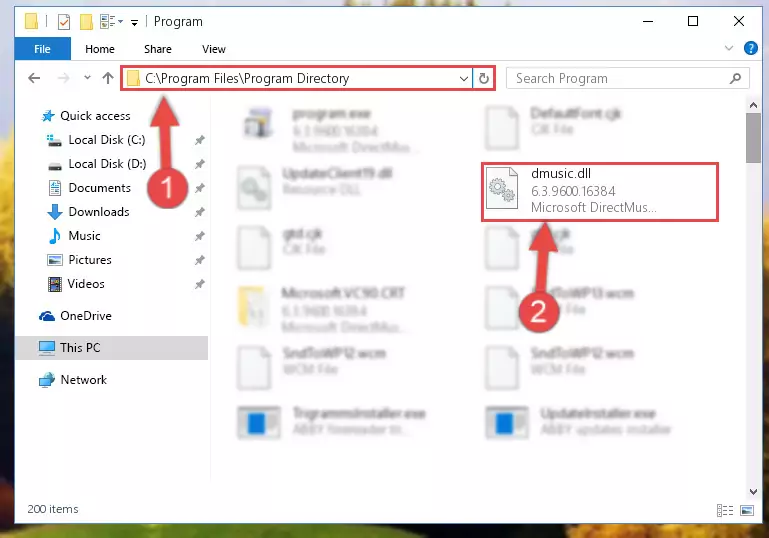Click the pin icon beside Videos
This screenshot has height=538, width=769.
point(200,284)
